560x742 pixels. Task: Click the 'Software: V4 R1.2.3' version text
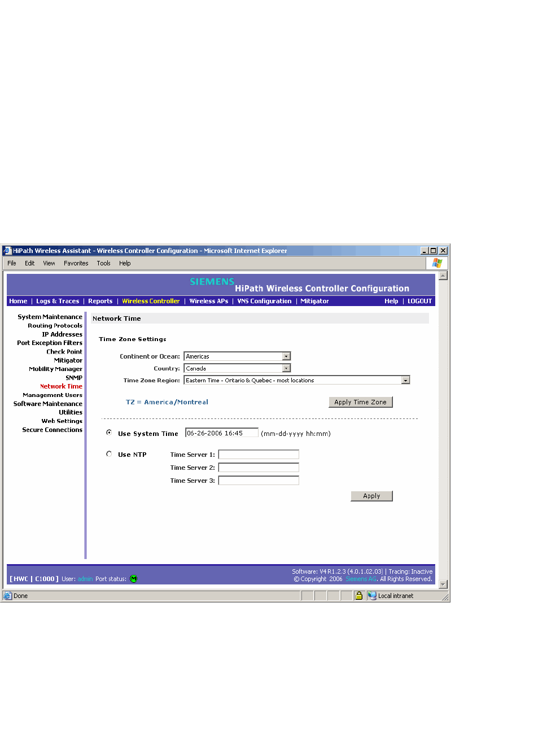point(338,571)
